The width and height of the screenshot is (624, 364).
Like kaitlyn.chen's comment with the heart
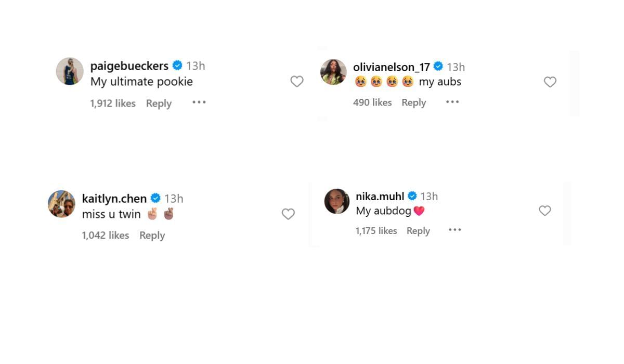click(288, 214)
